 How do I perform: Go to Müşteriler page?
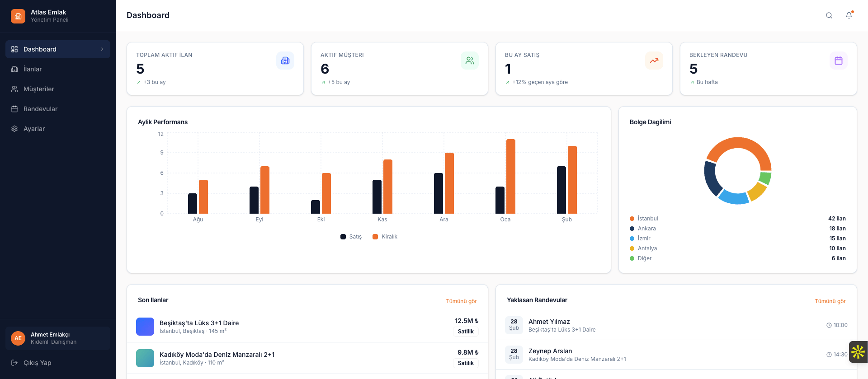click(x=58, y=89)
